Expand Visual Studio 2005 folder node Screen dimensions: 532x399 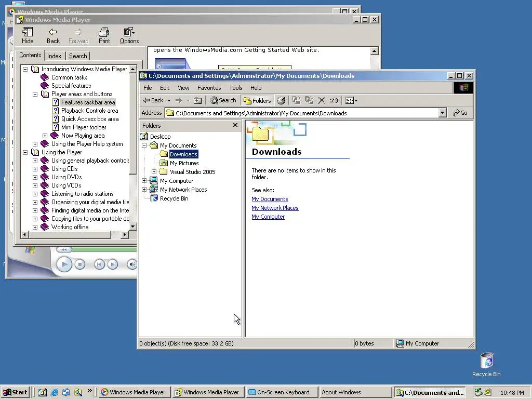[154, 171]
